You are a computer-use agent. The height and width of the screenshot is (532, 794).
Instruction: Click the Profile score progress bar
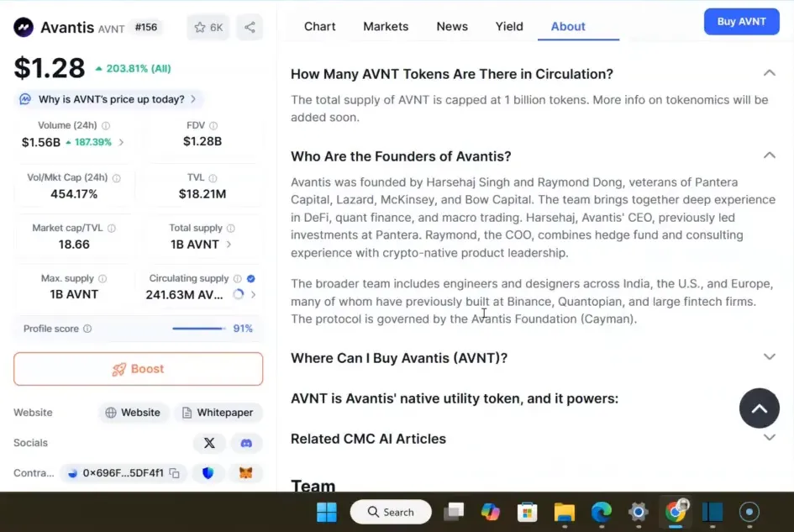tap(198, 329)
